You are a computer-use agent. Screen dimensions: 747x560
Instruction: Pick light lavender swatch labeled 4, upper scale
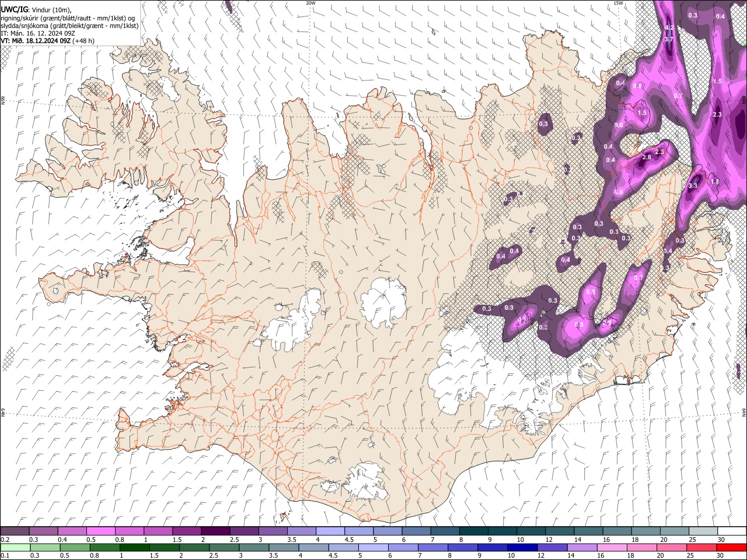330,531
